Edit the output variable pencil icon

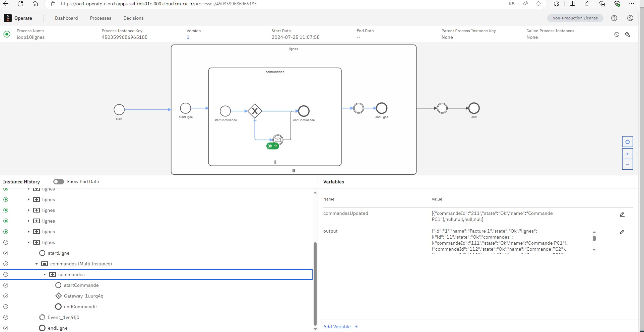tap(622, 232)
